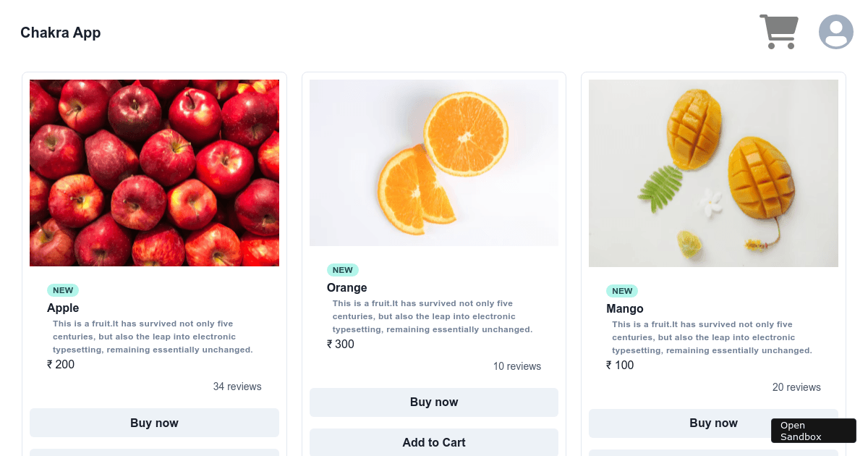Screen dimensions: 868x456
Task: Open the 20 reviews link for Mango
Action: pos(796,387)
